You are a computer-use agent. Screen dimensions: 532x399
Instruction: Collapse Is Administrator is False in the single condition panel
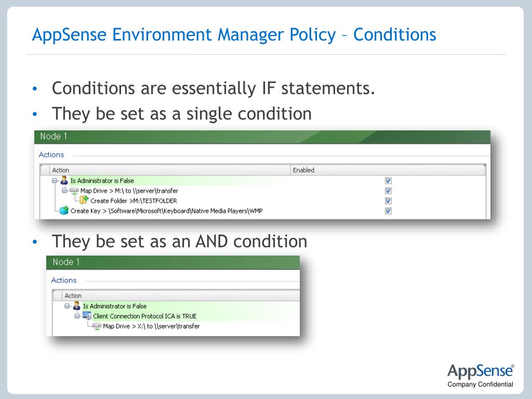click(54, 180)
